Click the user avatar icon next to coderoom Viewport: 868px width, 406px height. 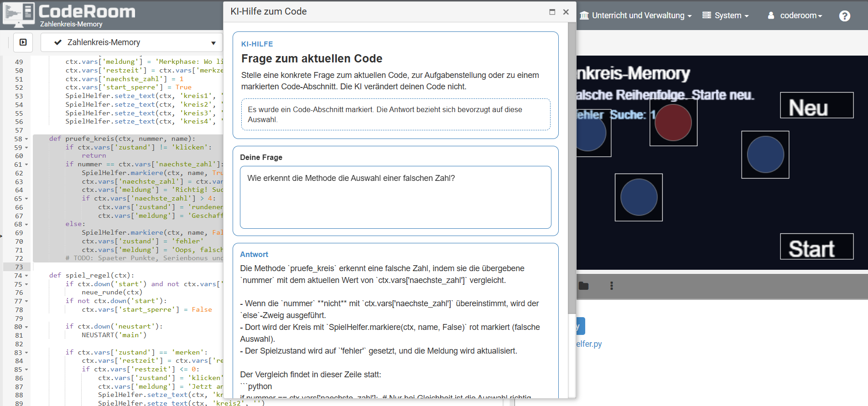771,15
